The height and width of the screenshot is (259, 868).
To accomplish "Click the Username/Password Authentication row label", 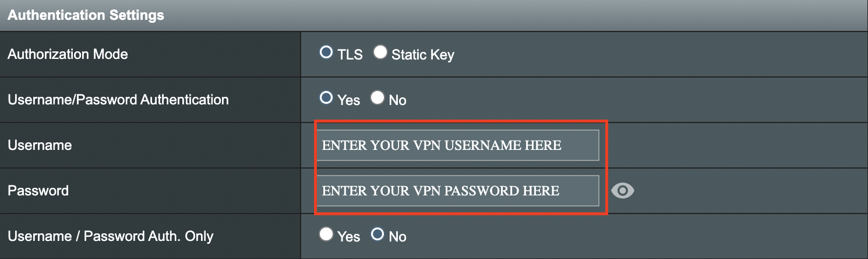I will (118, 100).
